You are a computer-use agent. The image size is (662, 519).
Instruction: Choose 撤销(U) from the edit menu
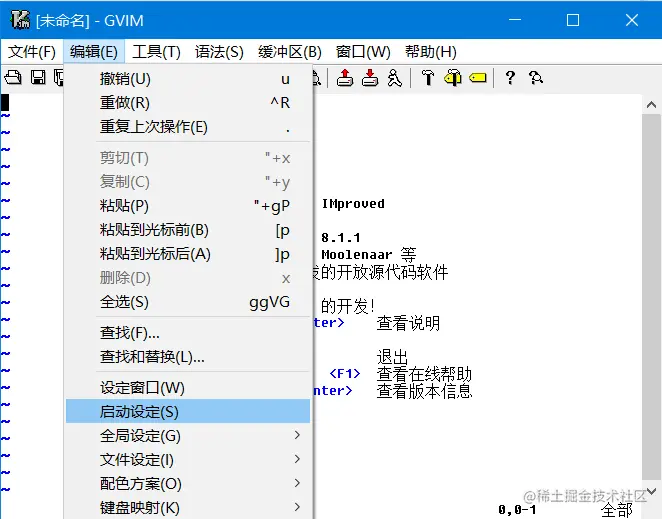point(188,79)
